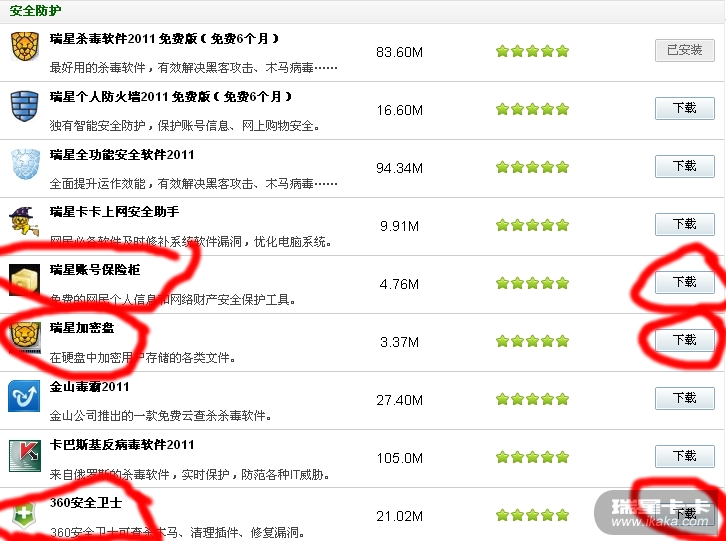Download 瑞星加密盘

(685, 340)
